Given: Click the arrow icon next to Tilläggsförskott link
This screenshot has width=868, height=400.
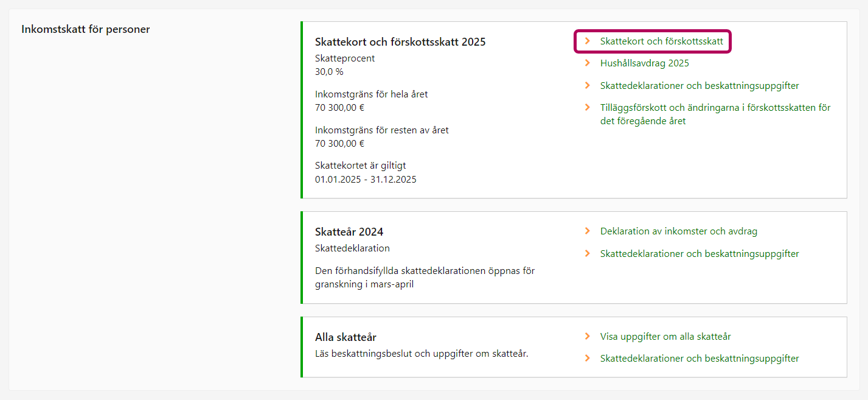Looking at the screenshot, I should [x=588, y=108].
